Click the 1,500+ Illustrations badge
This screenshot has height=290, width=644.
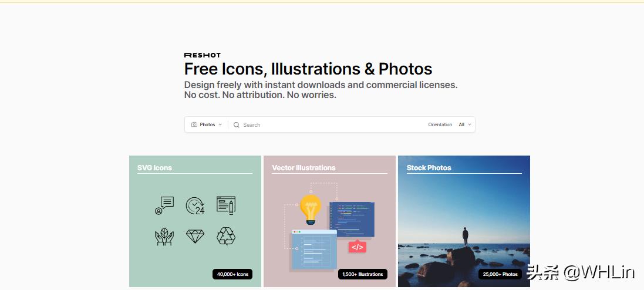point(363,274)
